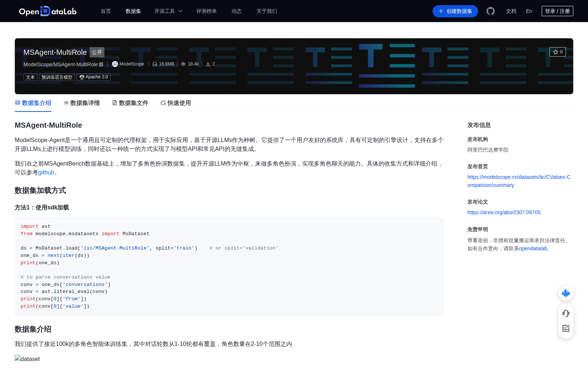Switch language to En
The height and width of the screenshot is (368, 588).
(529, 11)
